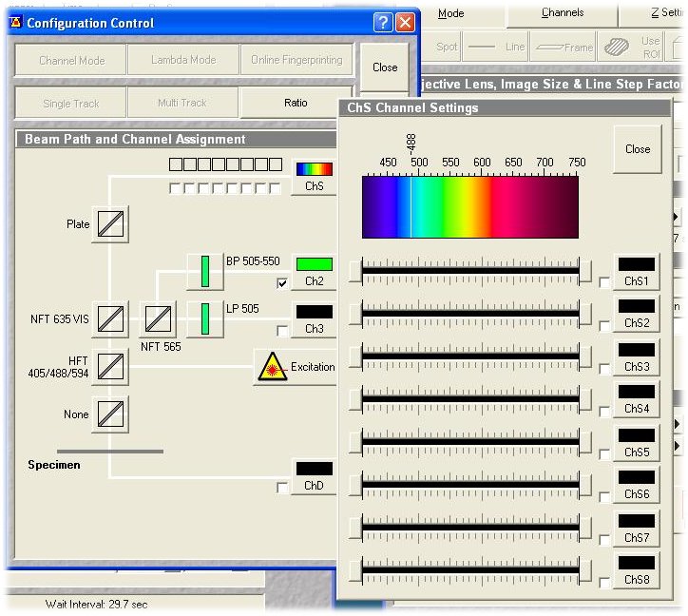Open the HFT 405/488/594 main beam splitter
This screenshot has height=616, width=688.
(110, 366)
